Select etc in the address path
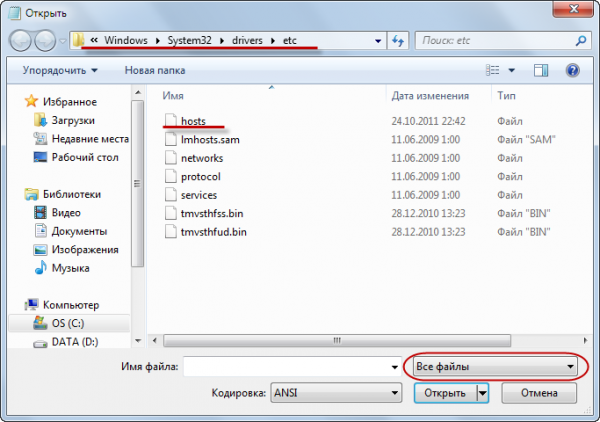Image resolution: width=600 pixels, height=422 pixels. click(x=290, y=40)
